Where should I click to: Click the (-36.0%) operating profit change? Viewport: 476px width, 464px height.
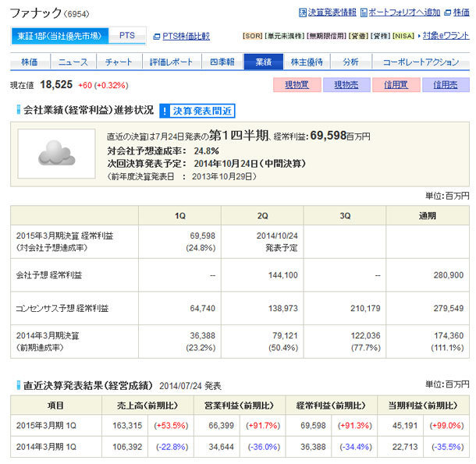pyautogui.click(x=264, y=447)
